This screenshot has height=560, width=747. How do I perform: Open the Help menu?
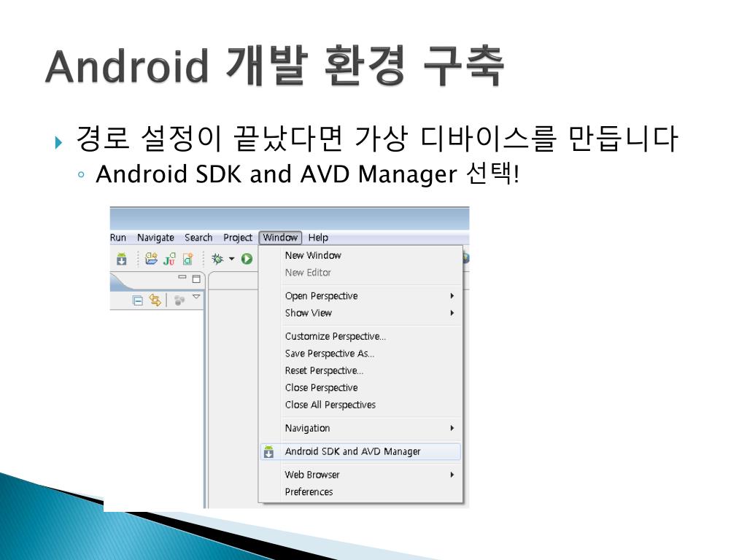pyautogui.click(x=318, y=238)
